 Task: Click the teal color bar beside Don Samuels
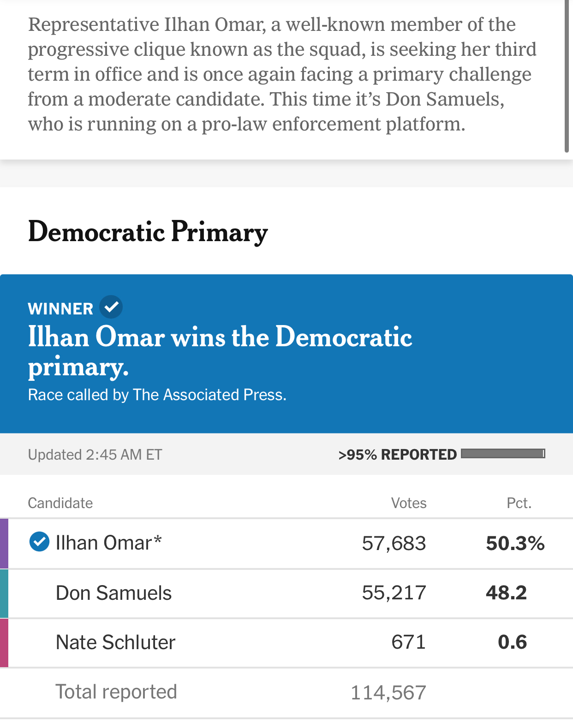pos(4,593)
